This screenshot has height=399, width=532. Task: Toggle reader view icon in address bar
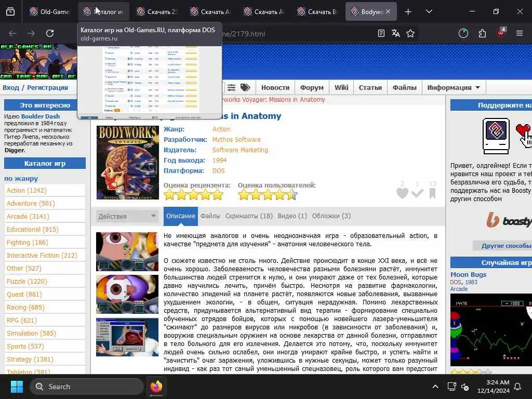[x=381, y=33]
